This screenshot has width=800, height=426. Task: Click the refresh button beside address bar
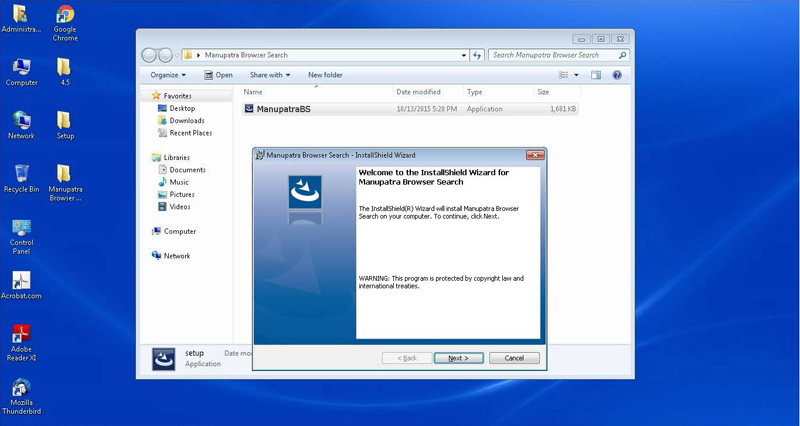(477, 55)
